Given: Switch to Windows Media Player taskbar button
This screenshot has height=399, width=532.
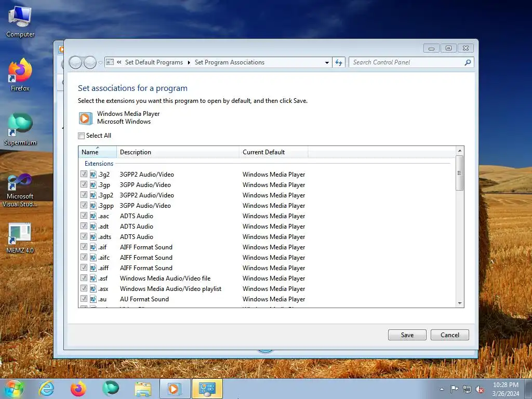Looking at the screenshot, I should point(175,389).
